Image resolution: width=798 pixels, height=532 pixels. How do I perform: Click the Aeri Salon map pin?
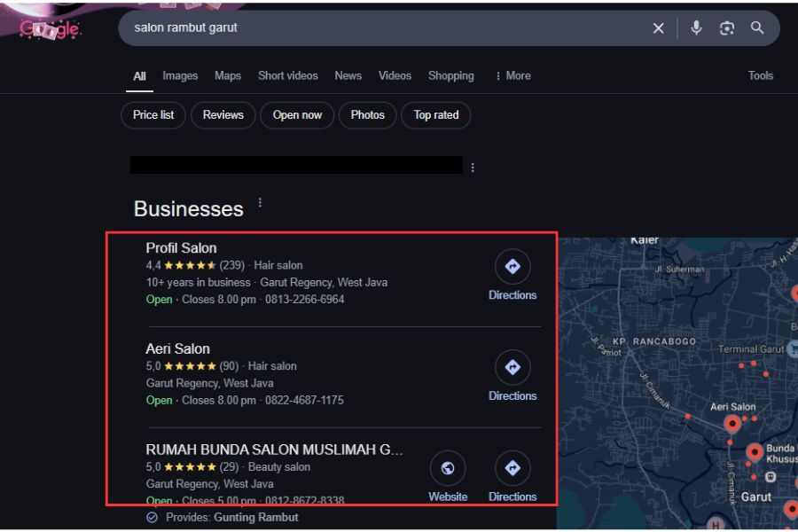click(732, 424)
